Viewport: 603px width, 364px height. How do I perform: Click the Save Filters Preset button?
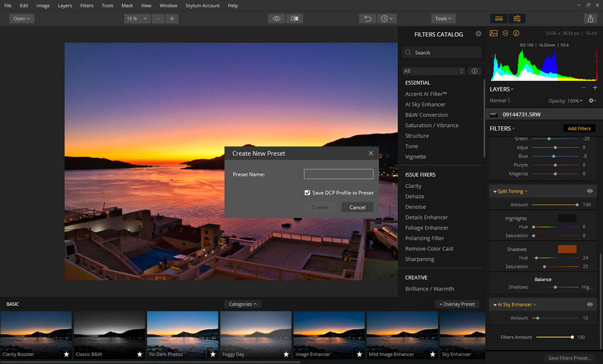coord(569,358)
